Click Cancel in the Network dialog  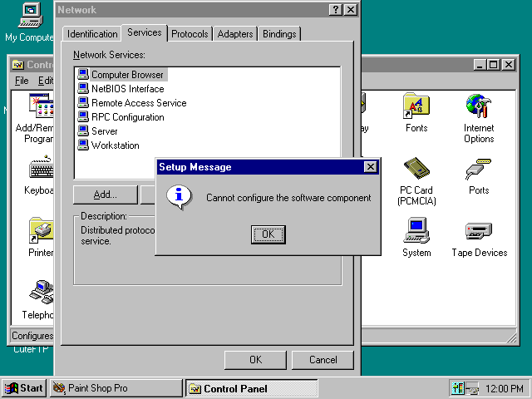(x=323, y=360)
